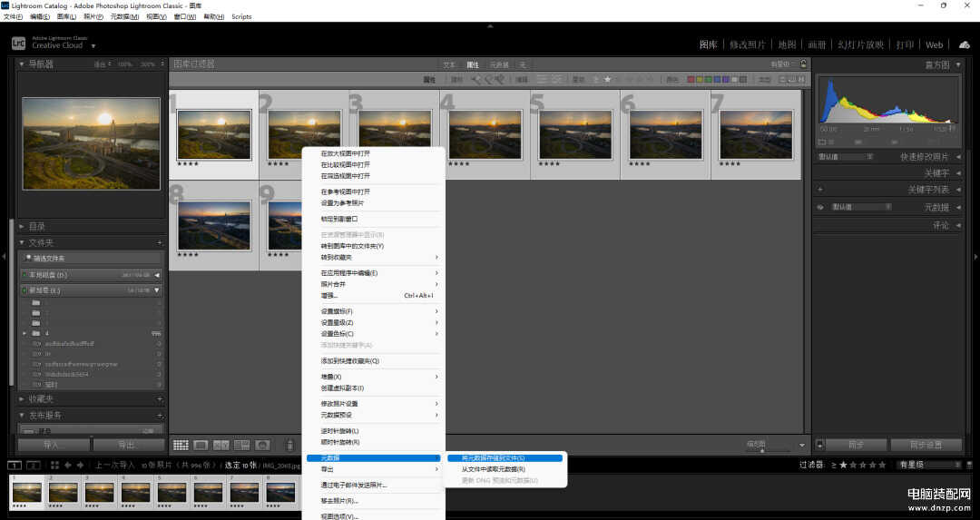Filter by picked flag in attribute bar
The image size is (980, 520).
(x=476, y=79)
